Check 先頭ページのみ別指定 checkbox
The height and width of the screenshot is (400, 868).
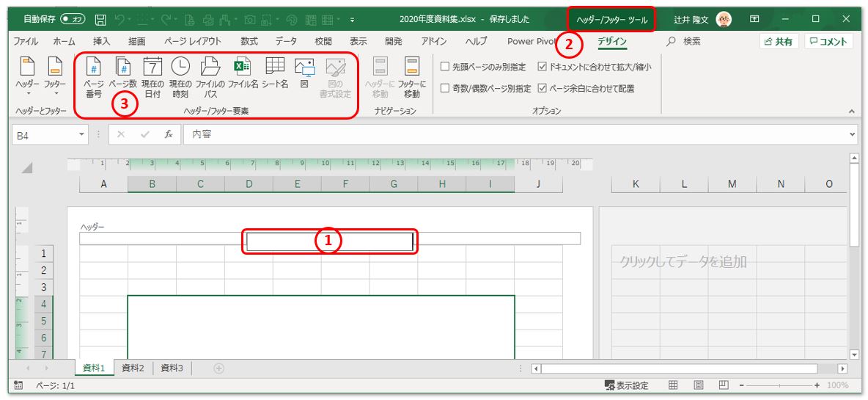coord(444,67)
